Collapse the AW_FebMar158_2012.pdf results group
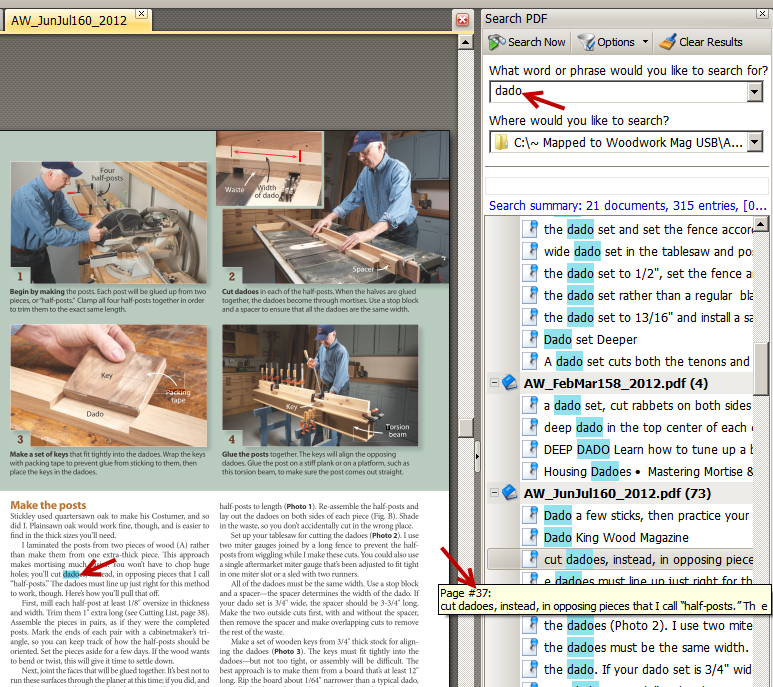This screenshot has width=773, height=687. pos(494,384)
